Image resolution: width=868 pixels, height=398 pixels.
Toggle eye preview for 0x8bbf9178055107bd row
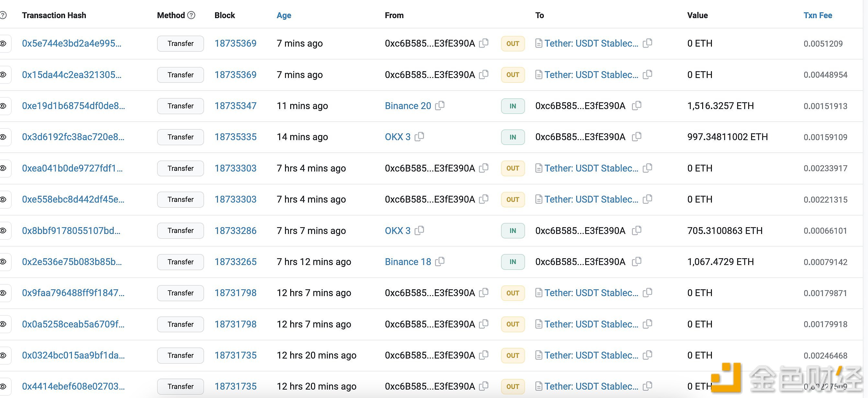coord(3,231)
